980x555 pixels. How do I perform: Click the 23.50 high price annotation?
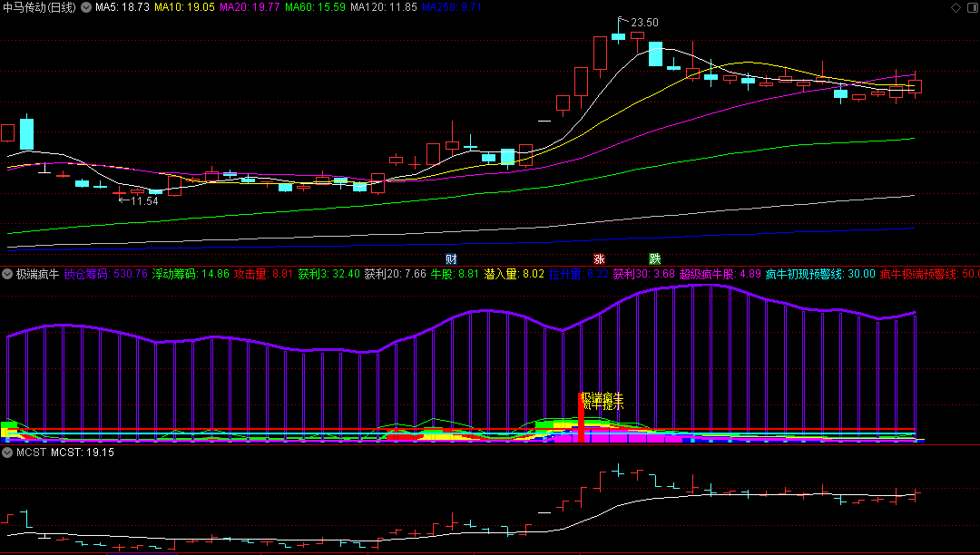[x=644, y=23]
